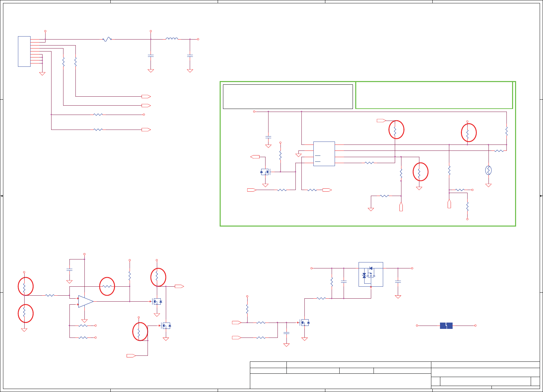Select the IC rectangle inside the green box
This screenshot has width=543, height=392.
pyautogui.click(x=324, y=153)
